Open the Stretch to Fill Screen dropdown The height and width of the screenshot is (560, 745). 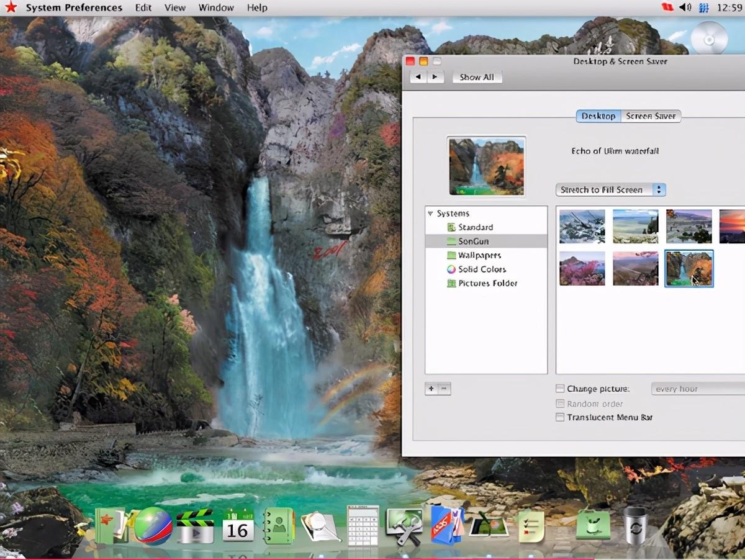[x=610, y=189]
